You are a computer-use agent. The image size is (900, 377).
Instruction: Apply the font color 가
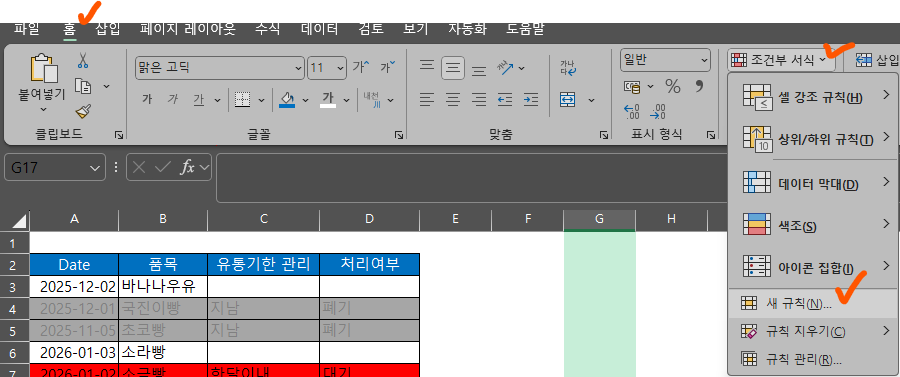click(328, 100)
